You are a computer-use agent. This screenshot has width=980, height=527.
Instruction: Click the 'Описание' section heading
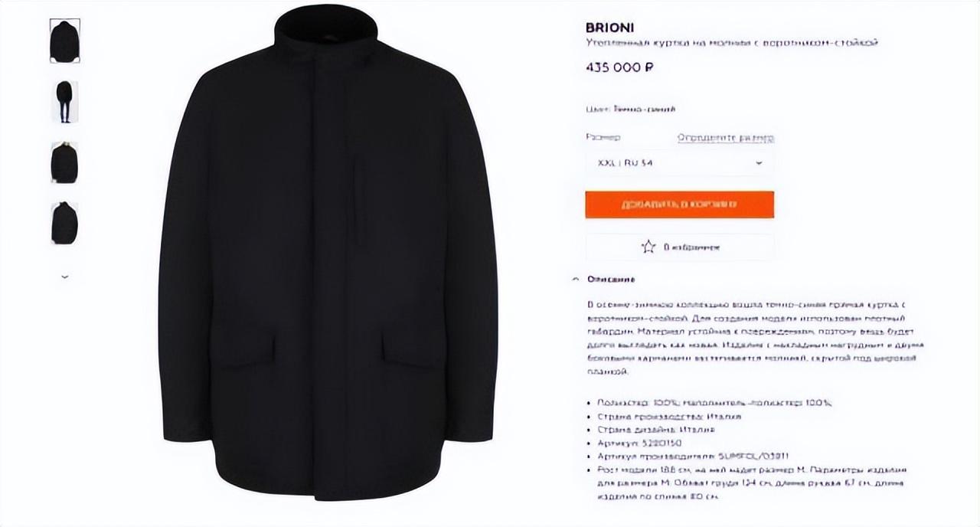tap(611, 280)
